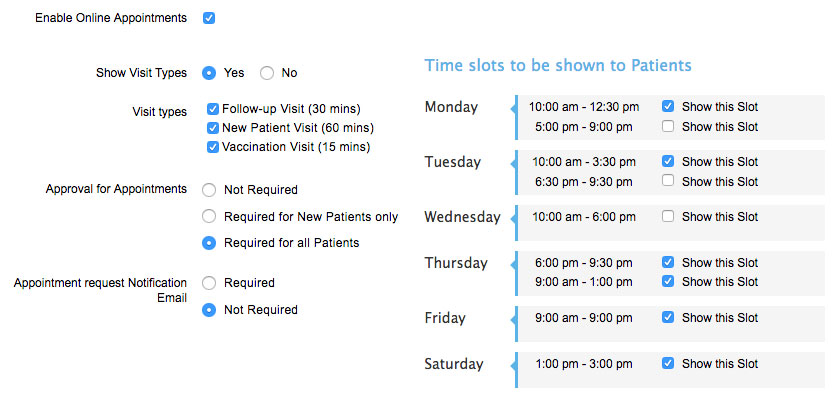Set notification email to Not Required
Screen dimensions: 840x402
coord(209,310)
